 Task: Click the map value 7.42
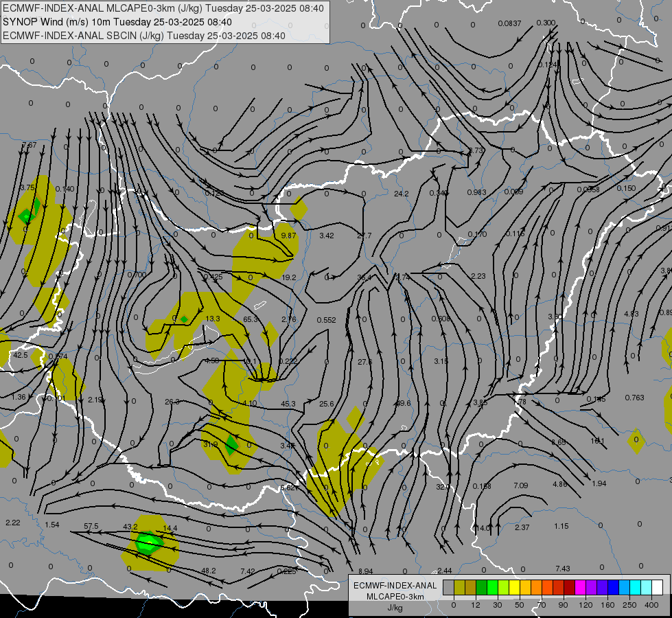pyautogui.click(x=248, y=571)
